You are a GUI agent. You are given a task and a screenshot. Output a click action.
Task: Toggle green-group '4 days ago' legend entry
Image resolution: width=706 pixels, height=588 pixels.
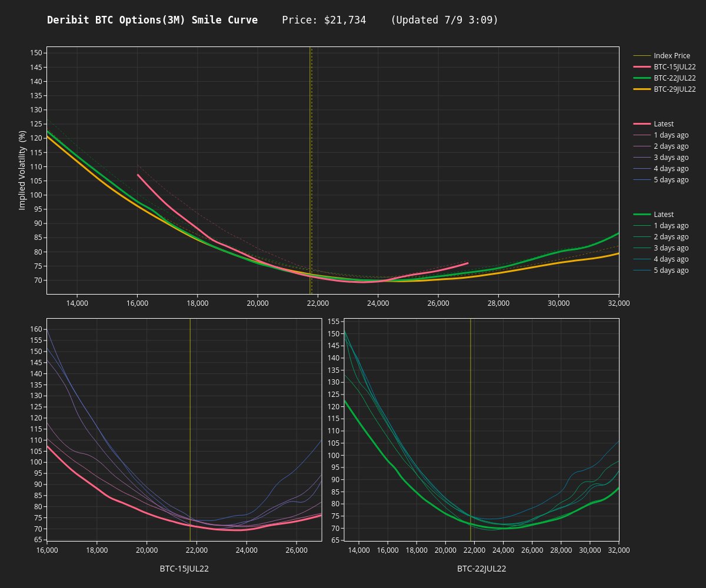click(x=661, y=259)
